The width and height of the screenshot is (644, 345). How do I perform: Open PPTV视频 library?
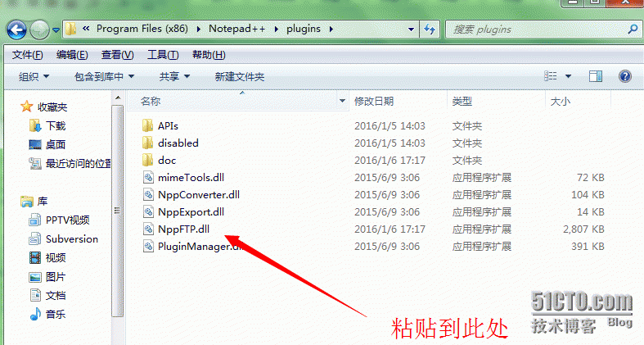coord(67,220)
